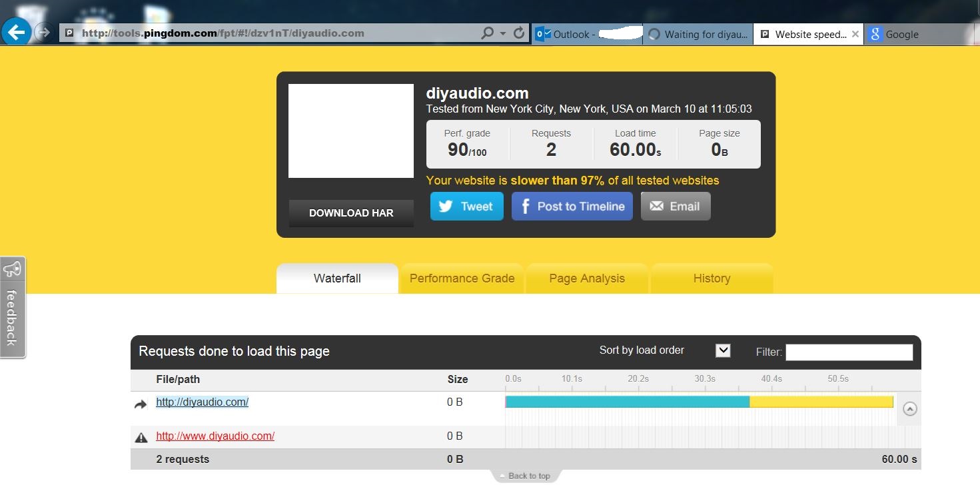This screenshot has width=980, height=489.
Task: Click the DOWNLOAD HAR button
Action: (351, 213)
